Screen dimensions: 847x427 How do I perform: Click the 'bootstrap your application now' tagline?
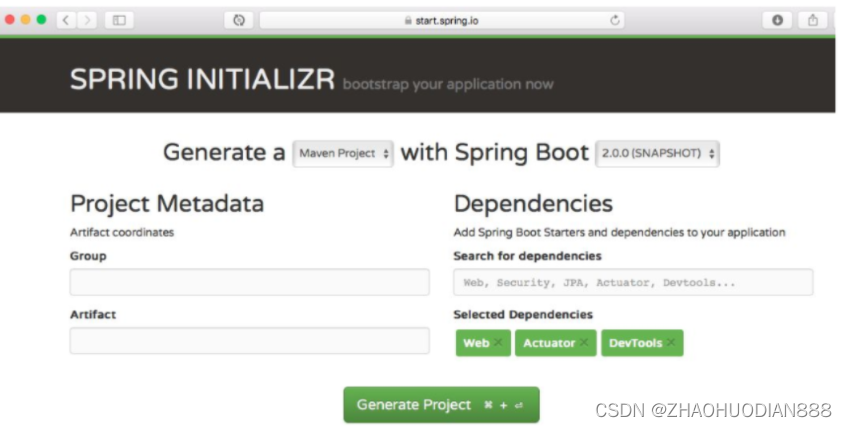448,84
